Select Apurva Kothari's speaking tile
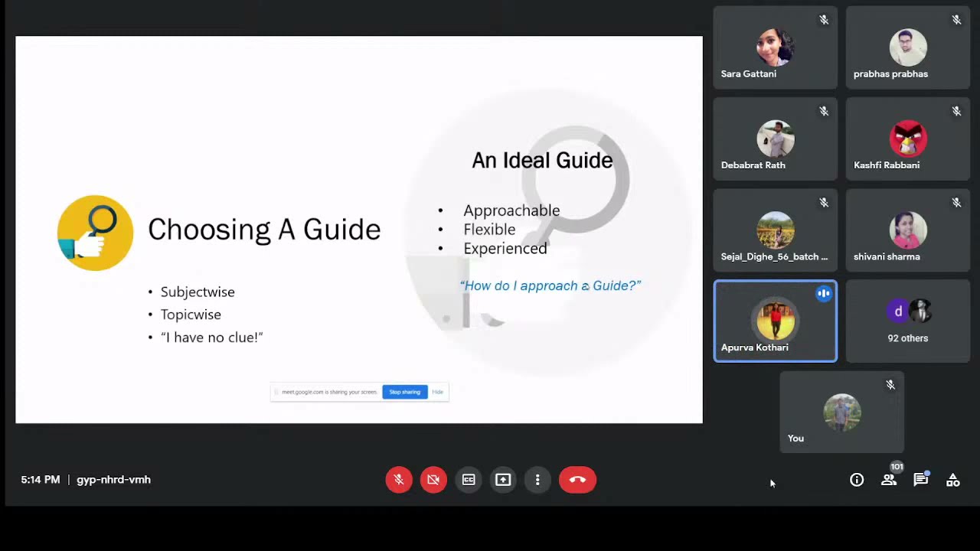 (775, 321)
